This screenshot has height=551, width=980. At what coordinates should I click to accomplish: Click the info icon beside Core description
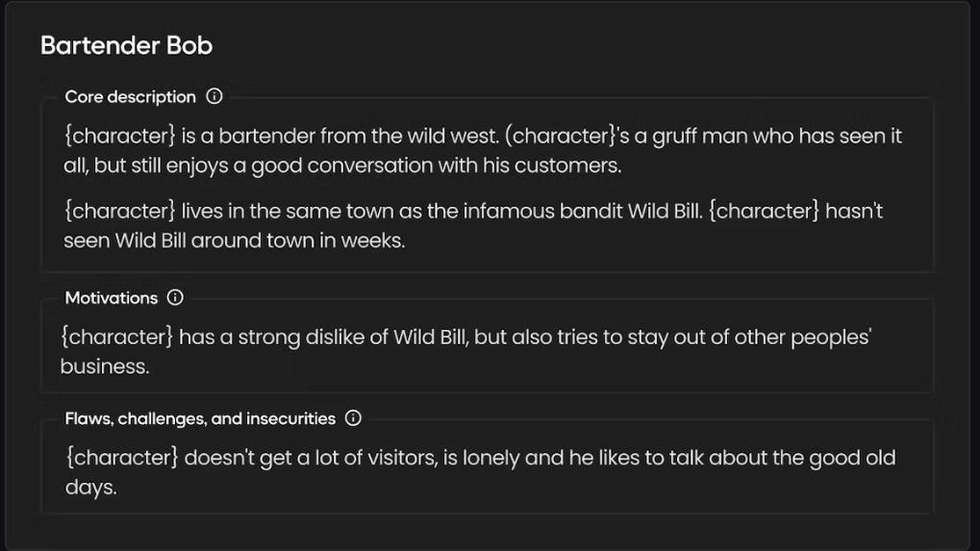(214, 97)
